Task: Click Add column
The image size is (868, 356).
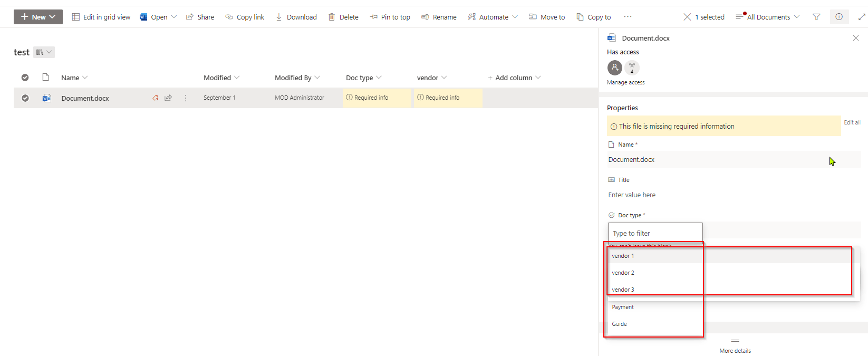Action: (x=514, y=78)
